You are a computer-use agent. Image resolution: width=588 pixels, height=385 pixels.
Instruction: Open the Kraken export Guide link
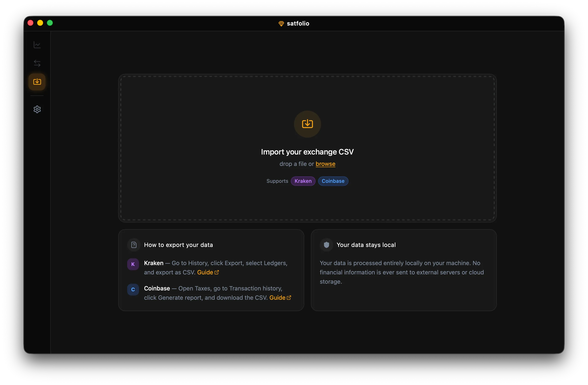tap(206, 272)
